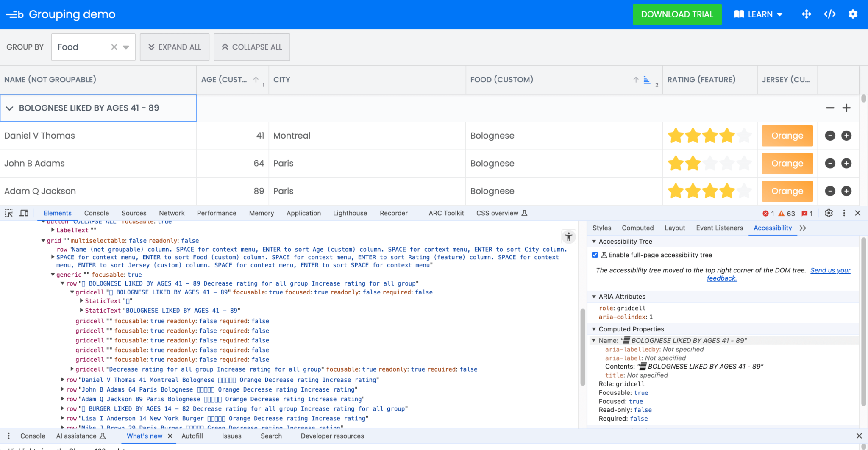Select the Computed sidebar tab
Viewport: 868px width, 450px height.
click(x=638, y=228)
